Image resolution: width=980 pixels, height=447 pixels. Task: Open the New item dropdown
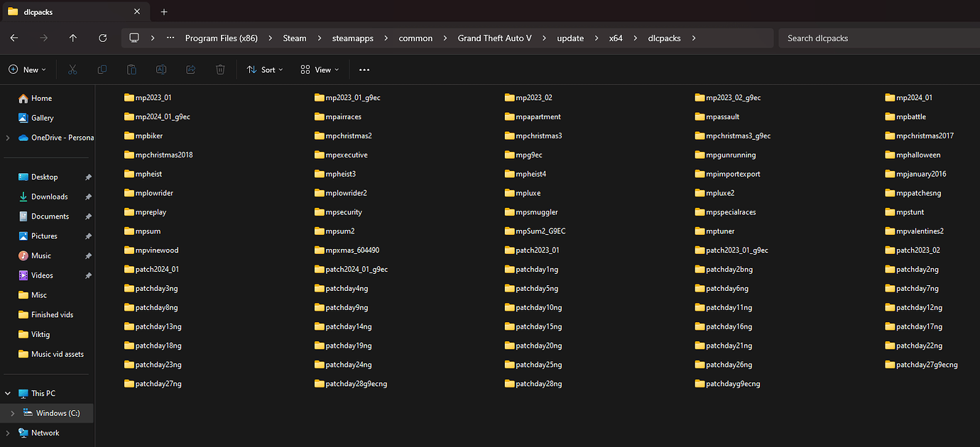coord(28,70)
